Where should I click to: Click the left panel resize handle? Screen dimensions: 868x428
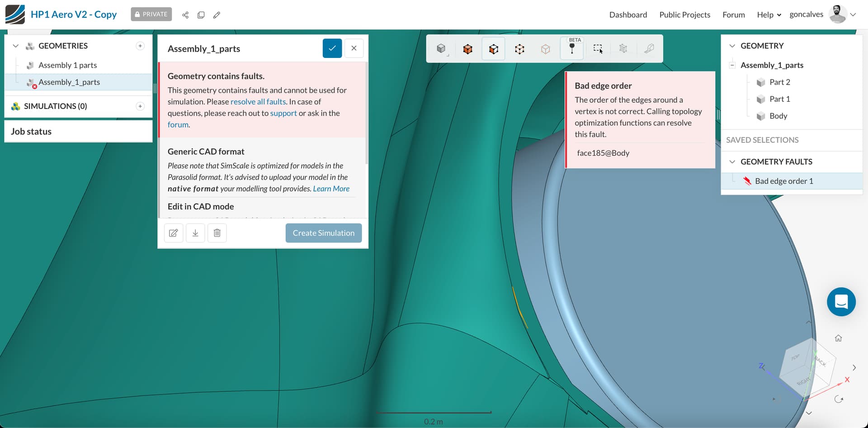tap(155, 88)
